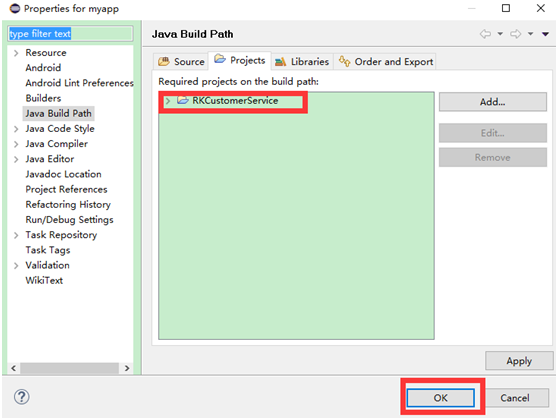Click the RKCustomerService project folder icon

183,100
